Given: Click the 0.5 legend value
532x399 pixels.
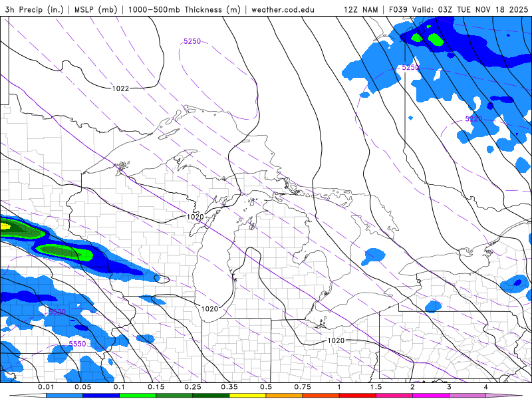Looking at the screenshot, I should [x=266, y=387].
